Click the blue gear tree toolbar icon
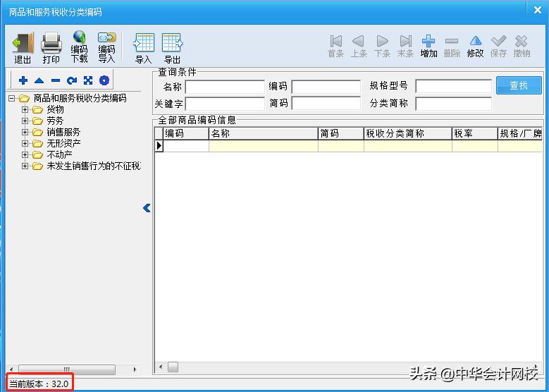549x392 pixels. coord(104,80)
